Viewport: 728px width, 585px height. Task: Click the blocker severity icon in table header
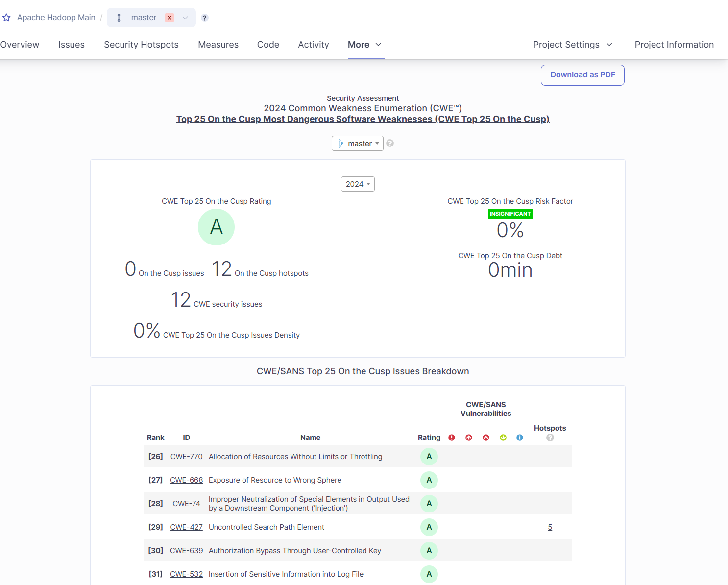point(452,438)
